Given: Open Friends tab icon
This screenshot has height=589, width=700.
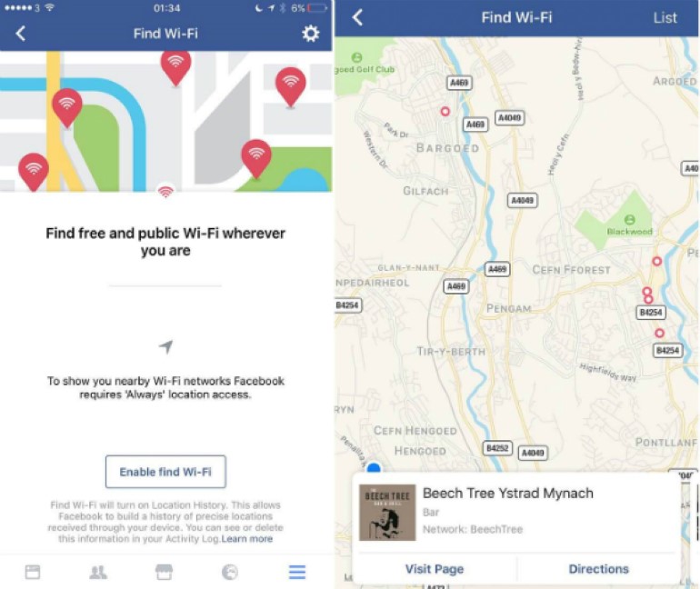Looking at the screenshot, I should tap(98, 572).
